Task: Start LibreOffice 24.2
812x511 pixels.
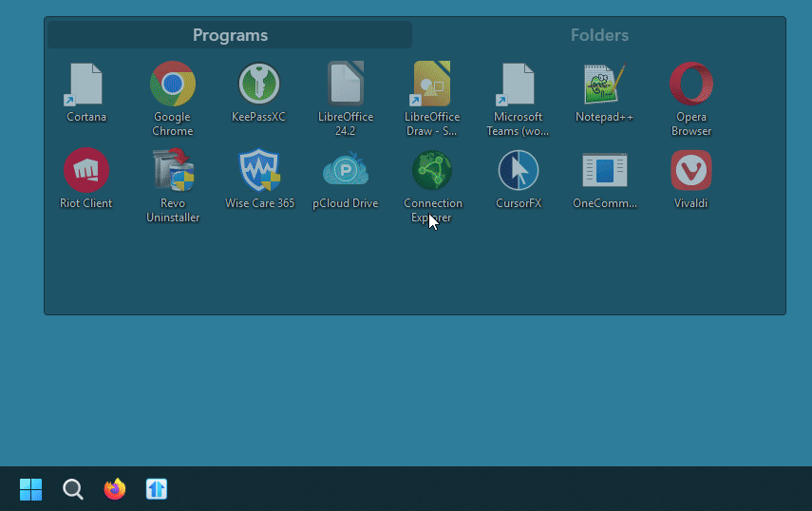Action: coord(346,85)
